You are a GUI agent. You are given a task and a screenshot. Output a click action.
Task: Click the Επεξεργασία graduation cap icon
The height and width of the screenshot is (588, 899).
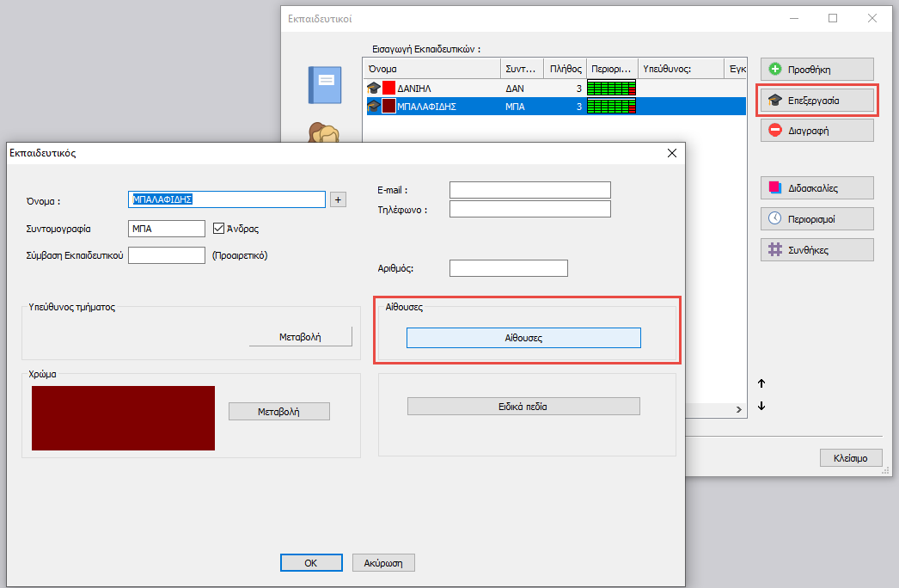(775, 101)
